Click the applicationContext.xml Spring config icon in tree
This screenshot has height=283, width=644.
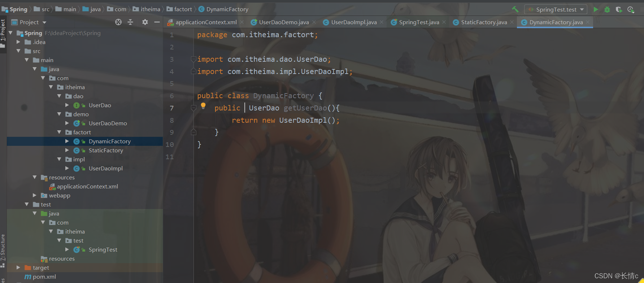[52, 187]
